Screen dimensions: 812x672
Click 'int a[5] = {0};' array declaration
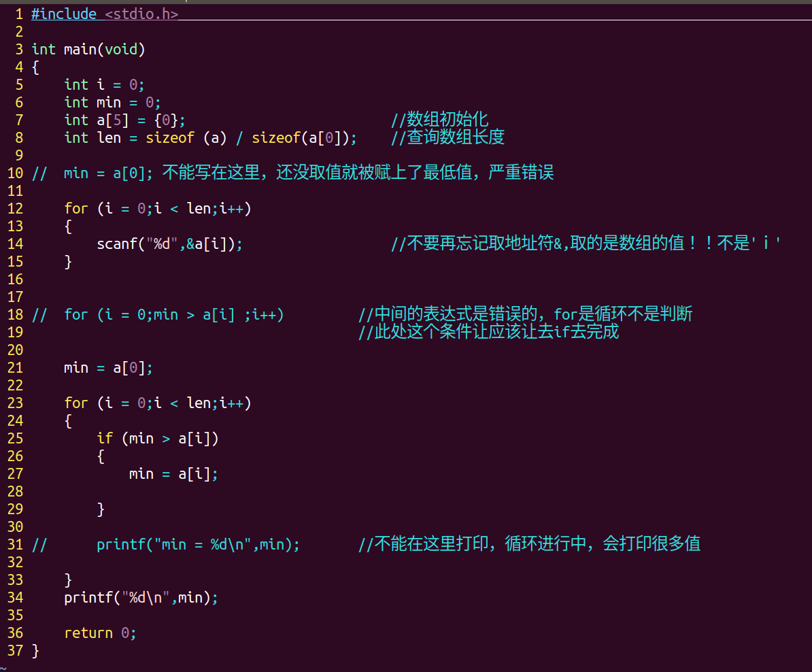coord(124,120)
